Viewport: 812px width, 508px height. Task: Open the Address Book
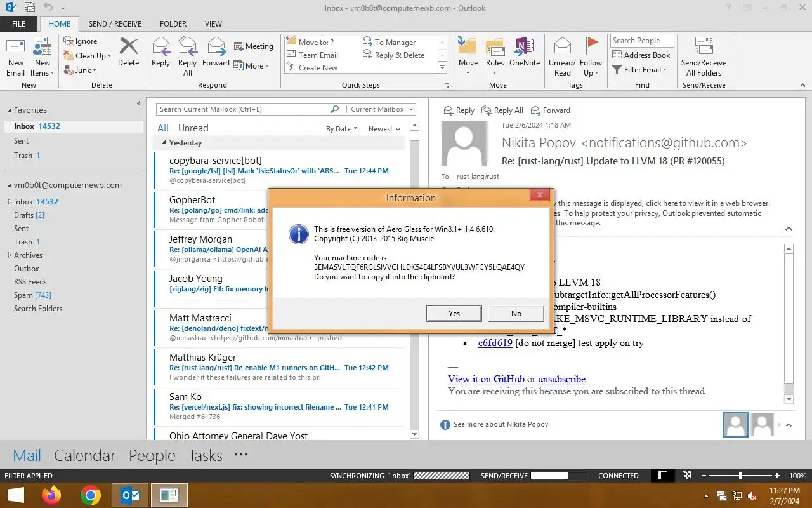[x=641, y=55]
